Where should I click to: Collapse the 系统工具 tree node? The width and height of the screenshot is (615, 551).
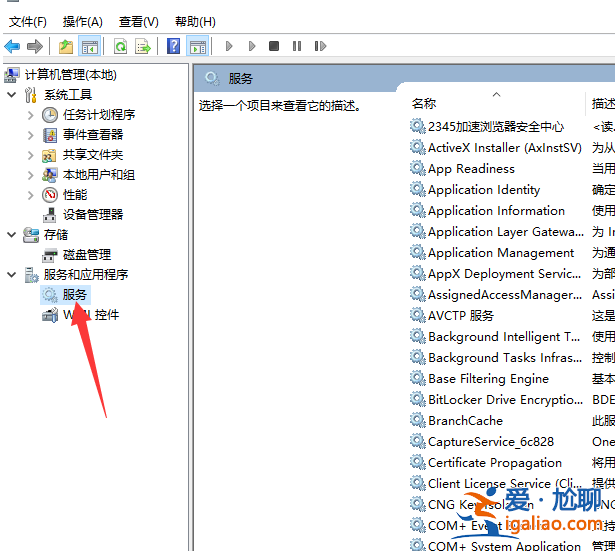[12, 95]
